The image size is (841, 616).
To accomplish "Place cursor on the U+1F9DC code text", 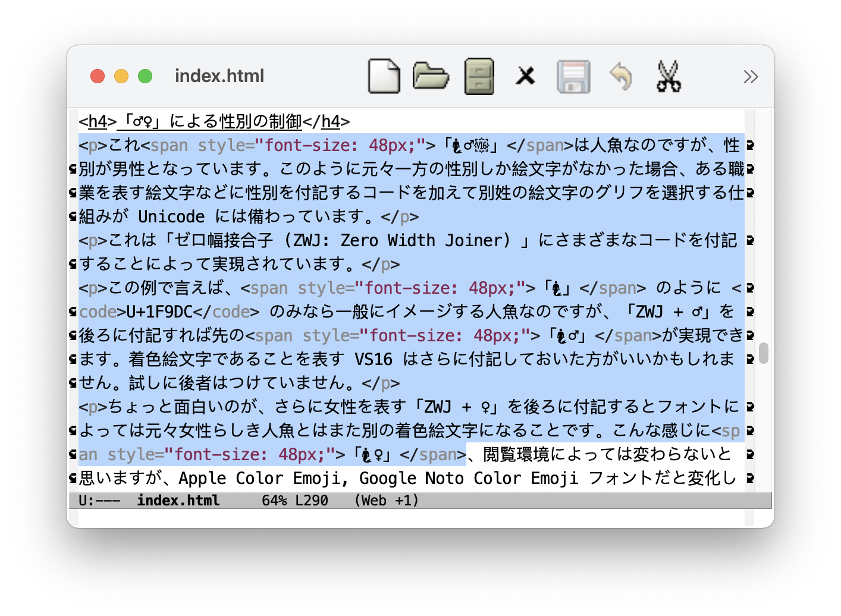I will point(159,312).
